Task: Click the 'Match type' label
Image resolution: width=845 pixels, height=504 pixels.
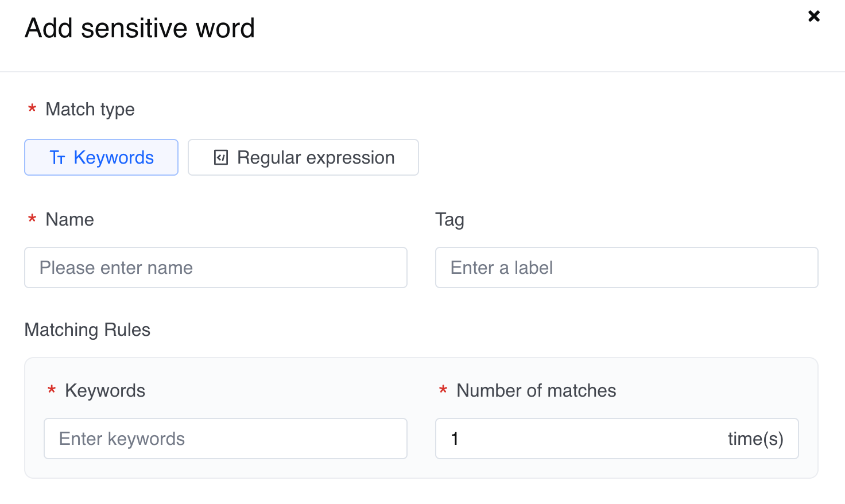Action: (x=90, y=109)
